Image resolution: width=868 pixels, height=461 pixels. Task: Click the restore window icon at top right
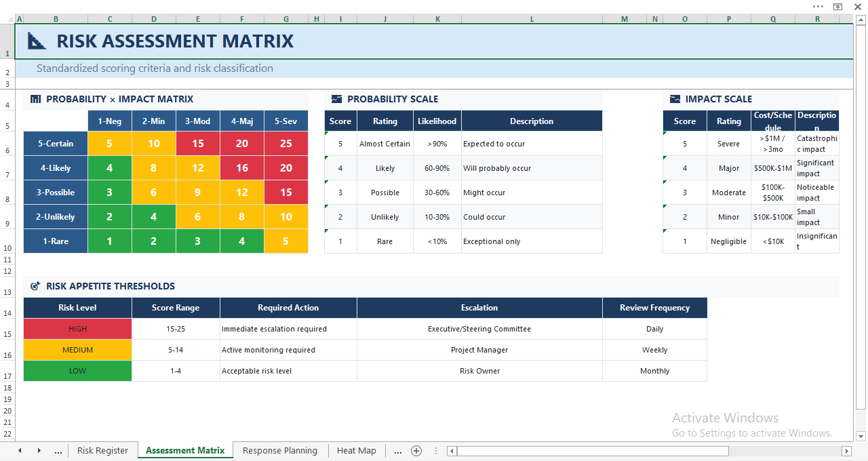point(838,6)
